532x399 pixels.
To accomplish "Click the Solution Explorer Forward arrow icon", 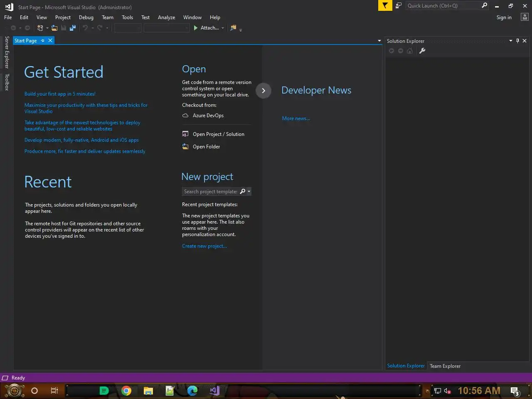I will (401, 51).
